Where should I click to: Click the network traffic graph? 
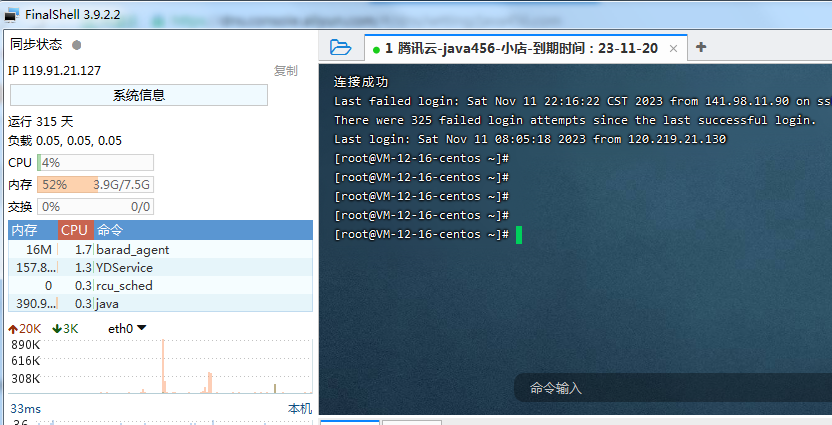pyautogui.click(x=160, y=366)
